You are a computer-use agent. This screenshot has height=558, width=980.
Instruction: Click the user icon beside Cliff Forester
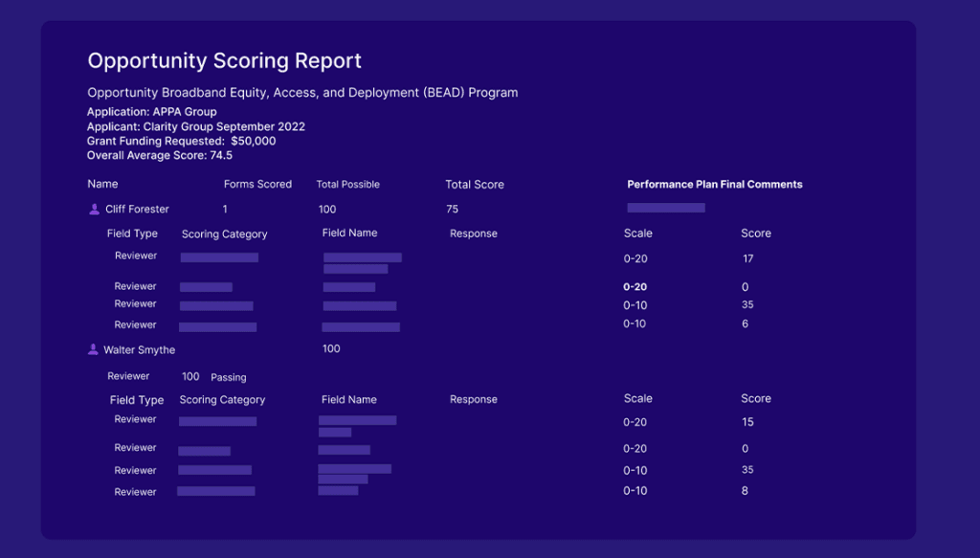tap(94, 210)
